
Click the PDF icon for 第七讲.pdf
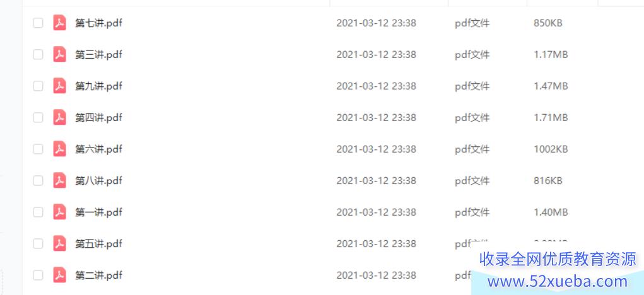click(59, 23)
